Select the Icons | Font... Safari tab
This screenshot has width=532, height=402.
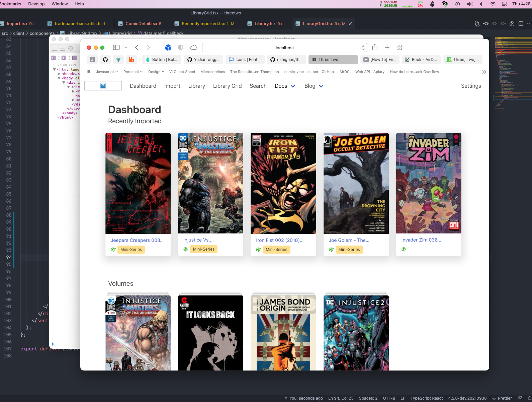point(245,60)
